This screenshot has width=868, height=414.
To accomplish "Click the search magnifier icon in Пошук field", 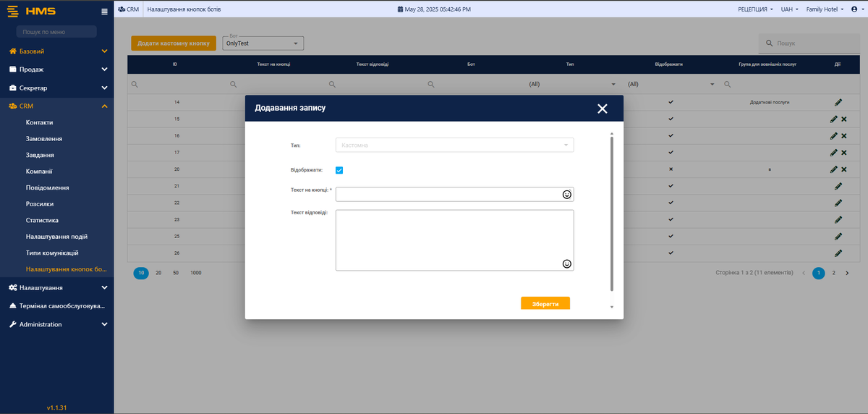I will coord(770,44).
